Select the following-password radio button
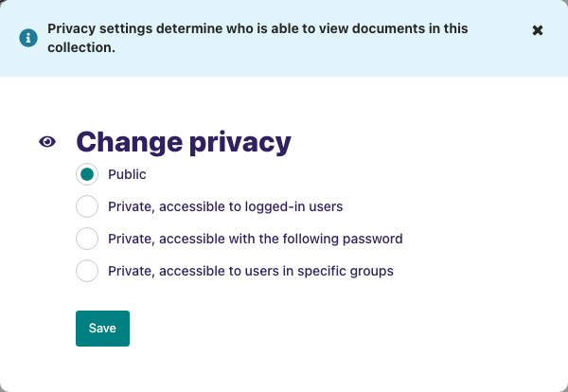The image size is (568, 392). 87,239
